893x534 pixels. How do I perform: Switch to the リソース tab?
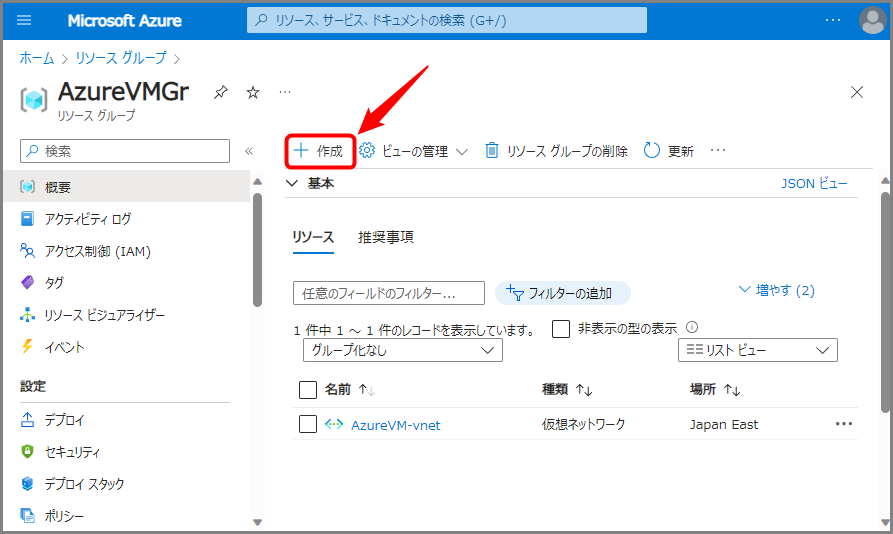click(x=313, y=237)
